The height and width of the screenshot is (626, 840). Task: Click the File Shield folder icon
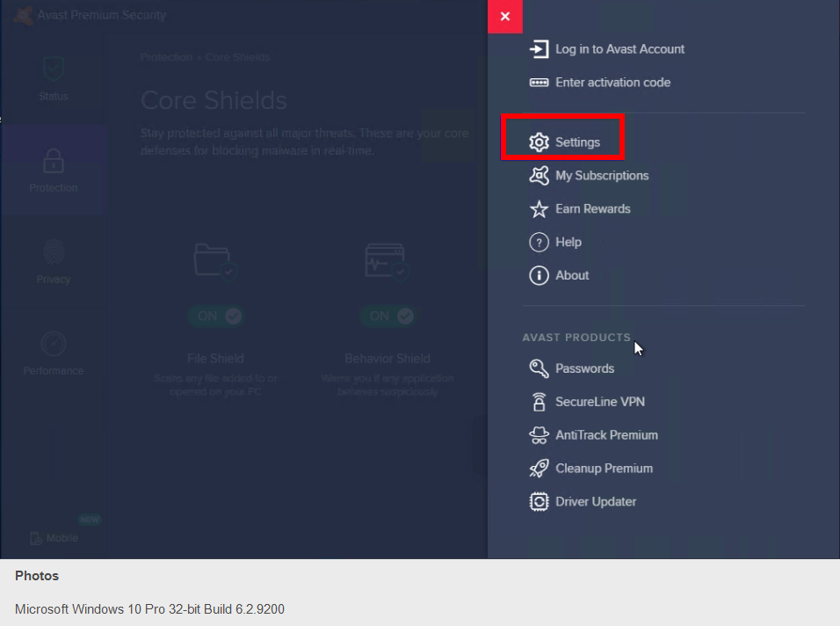(215, 261)
